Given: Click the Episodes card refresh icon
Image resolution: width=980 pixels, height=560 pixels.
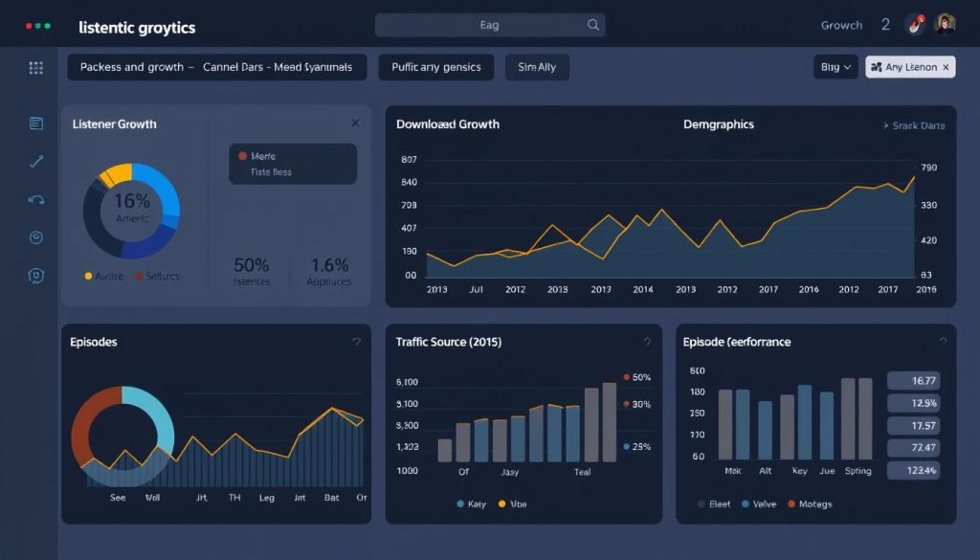Looking at the screenshot, I should (x=356, y=341).
